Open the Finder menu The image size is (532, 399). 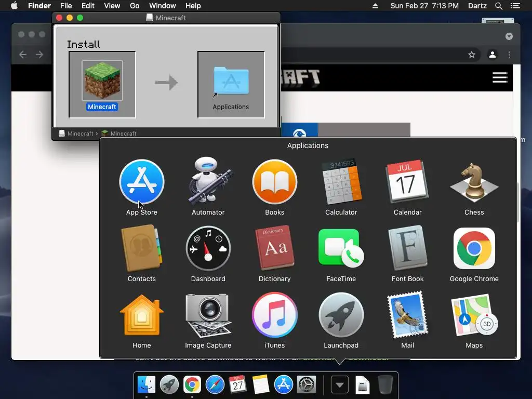click(39, 6)
